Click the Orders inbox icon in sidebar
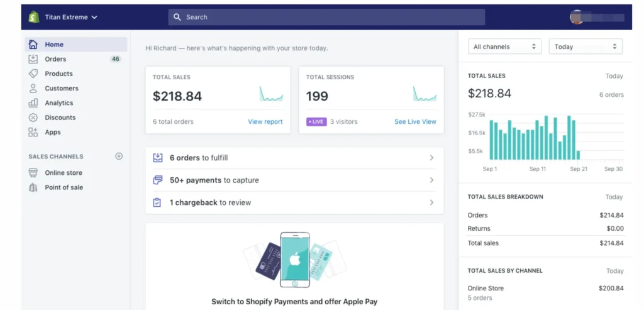 [33, 59]
